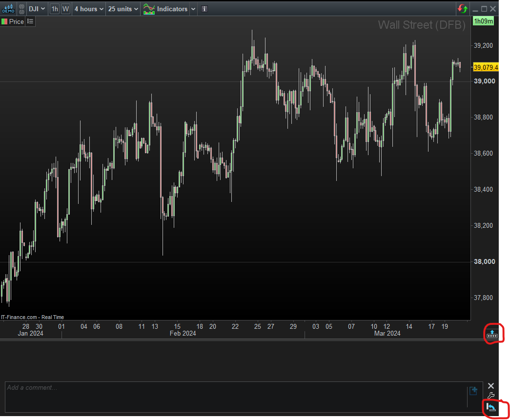Click the 39,000 price axis label
The image size is (510, 420).
click(x=484, y=81)
